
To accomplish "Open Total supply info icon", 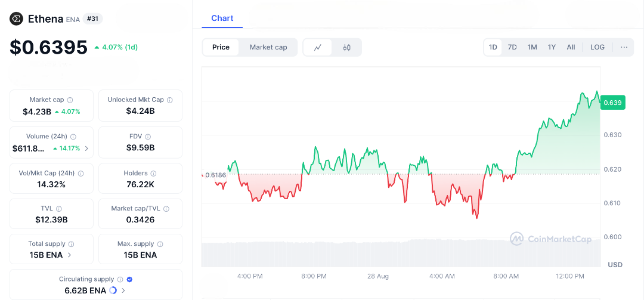I will pos(71,244).
